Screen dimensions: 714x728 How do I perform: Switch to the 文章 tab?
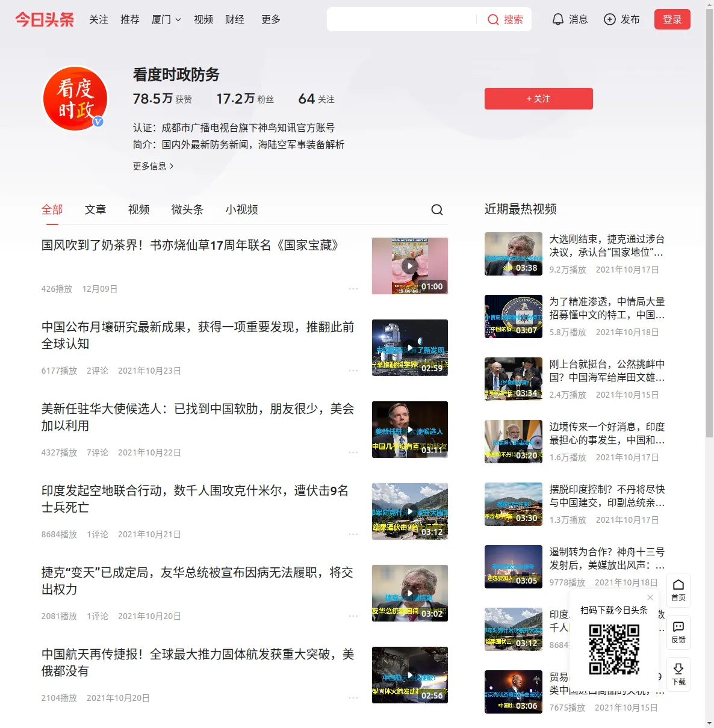pyautogui.click(x=96, y=209)
